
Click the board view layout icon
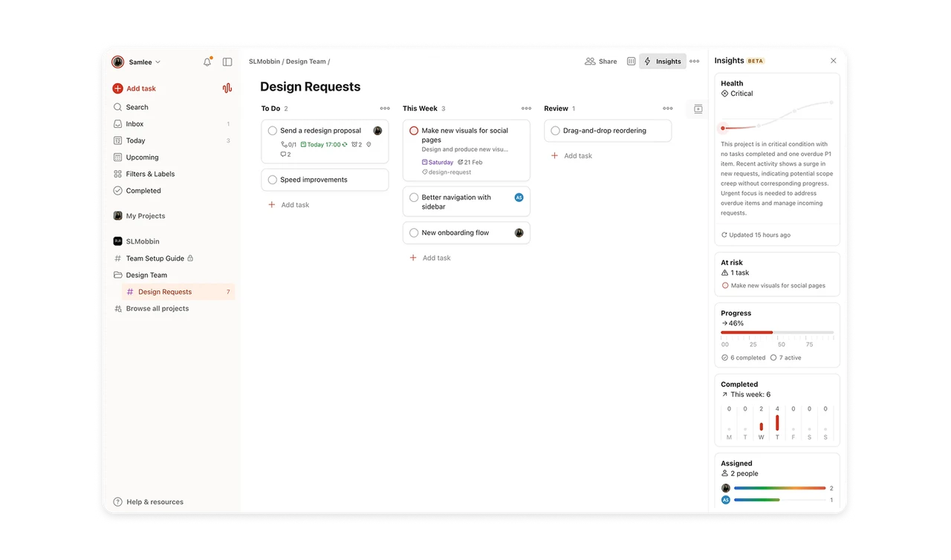[631, 62]
